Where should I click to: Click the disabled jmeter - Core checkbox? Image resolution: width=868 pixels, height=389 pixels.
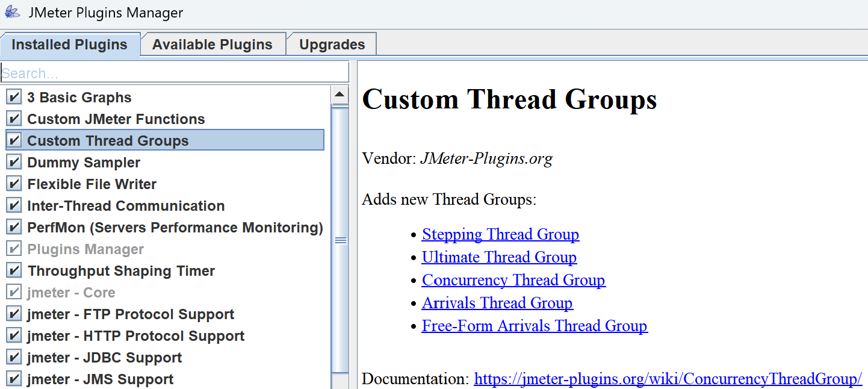pyautogui.click(x=14, y=293)
